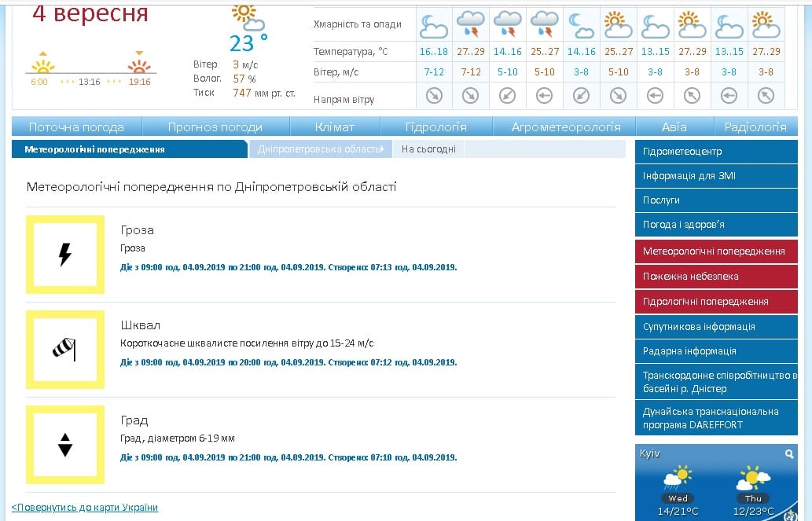Open the Клімат menu tab
This screenshot has width=812, height=521.
point(335,127)
